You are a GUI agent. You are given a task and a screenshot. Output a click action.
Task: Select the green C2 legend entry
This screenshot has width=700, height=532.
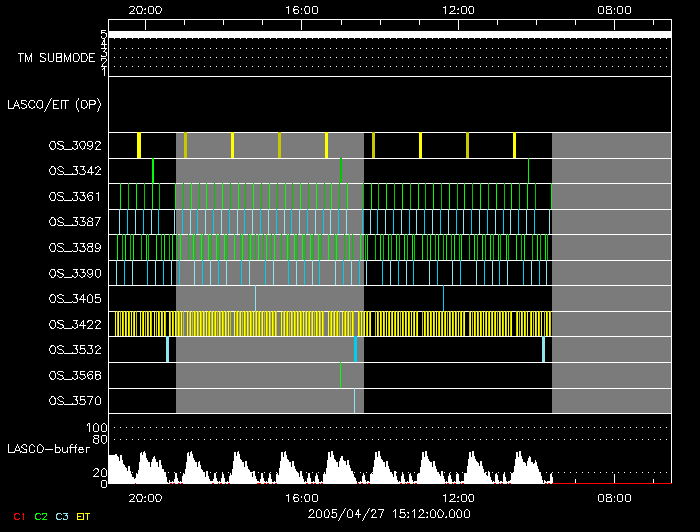pyautogui.click(x=40, y=516)
